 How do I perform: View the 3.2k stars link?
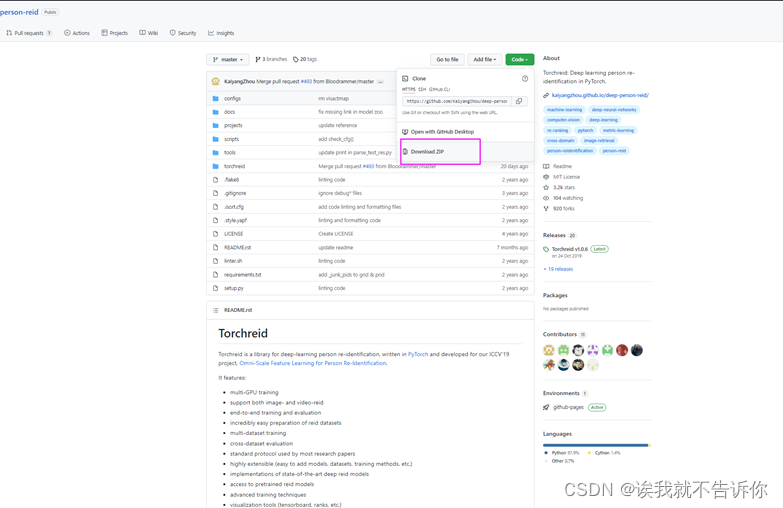click(559, 187)
